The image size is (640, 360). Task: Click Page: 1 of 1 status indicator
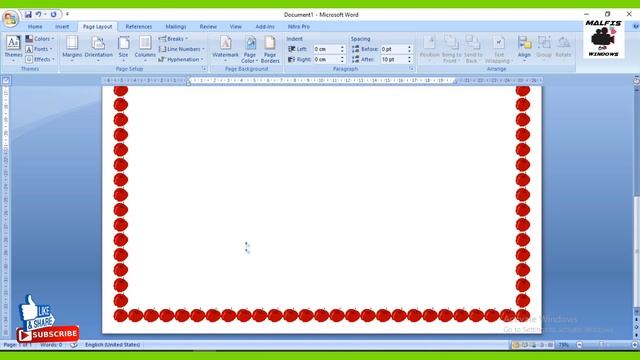click(x=18, y=345)
